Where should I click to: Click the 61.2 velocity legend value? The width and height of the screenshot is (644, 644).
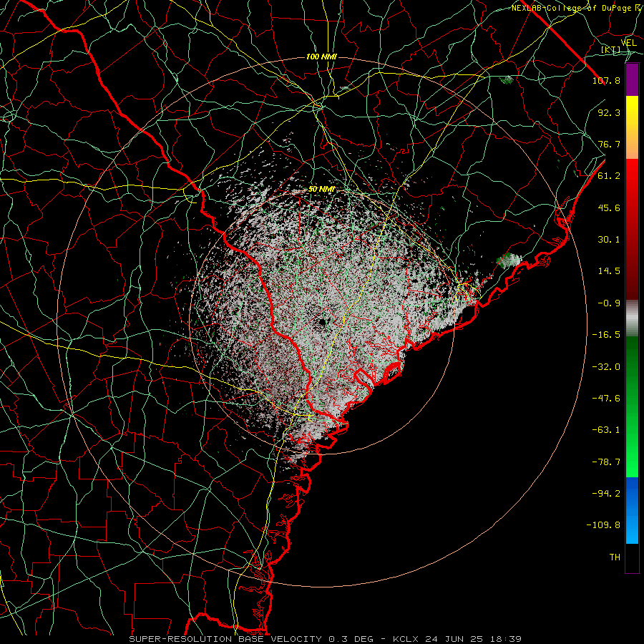609,176
